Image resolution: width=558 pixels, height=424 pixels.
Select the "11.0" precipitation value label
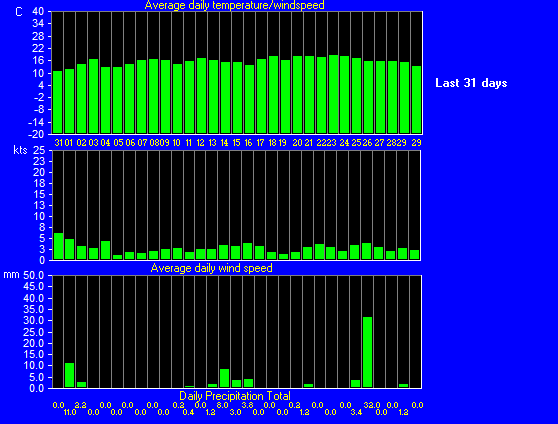tap(70, 412)
